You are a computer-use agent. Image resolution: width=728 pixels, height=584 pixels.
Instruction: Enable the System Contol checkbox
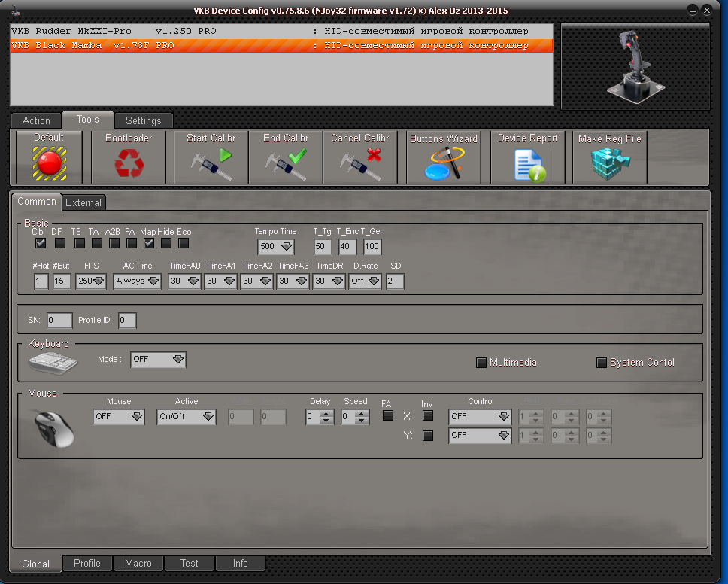[602, 363]
